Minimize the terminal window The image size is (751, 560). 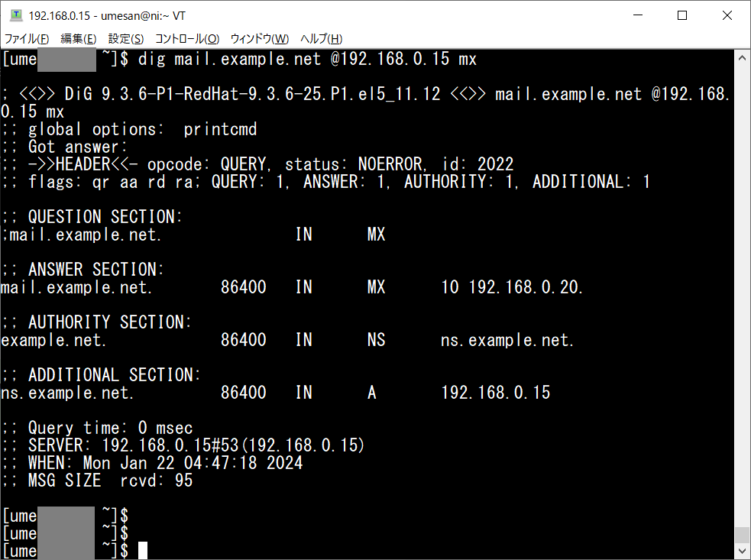(637, 15)
